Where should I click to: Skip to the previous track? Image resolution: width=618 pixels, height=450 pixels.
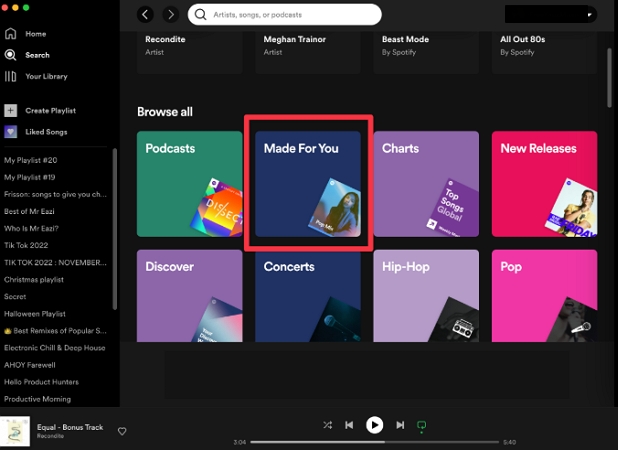coord(349,425)
